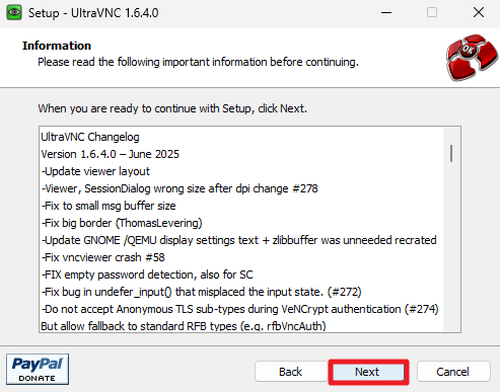
Task: Click the 'FIX empty password detection' line
Action: (x=147, y=275)
